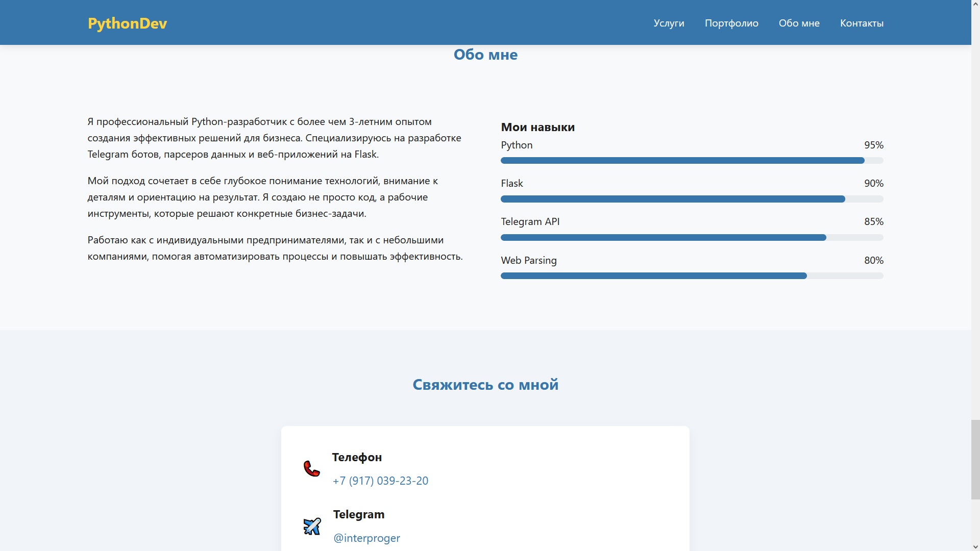The width and height of the screenshot is (980, 551).
Task: Open the Услуги navigation item
Action: tap(669, 23)
